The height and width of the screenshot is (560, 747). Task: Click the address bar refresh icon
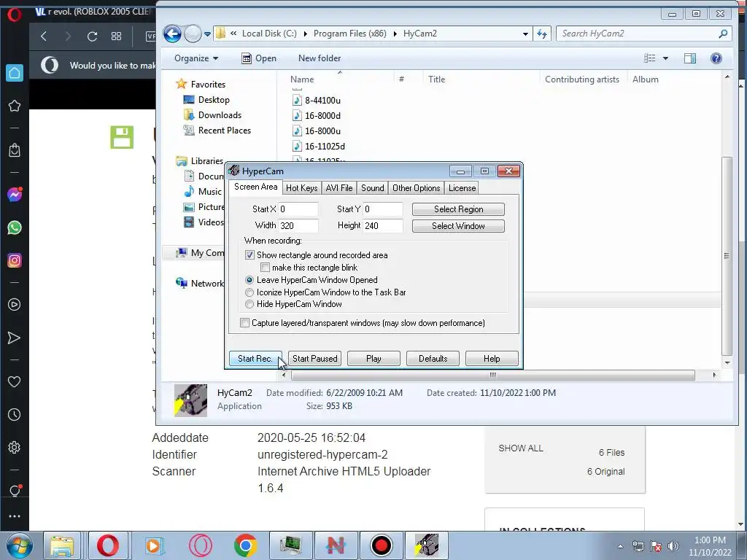[542, 34]
